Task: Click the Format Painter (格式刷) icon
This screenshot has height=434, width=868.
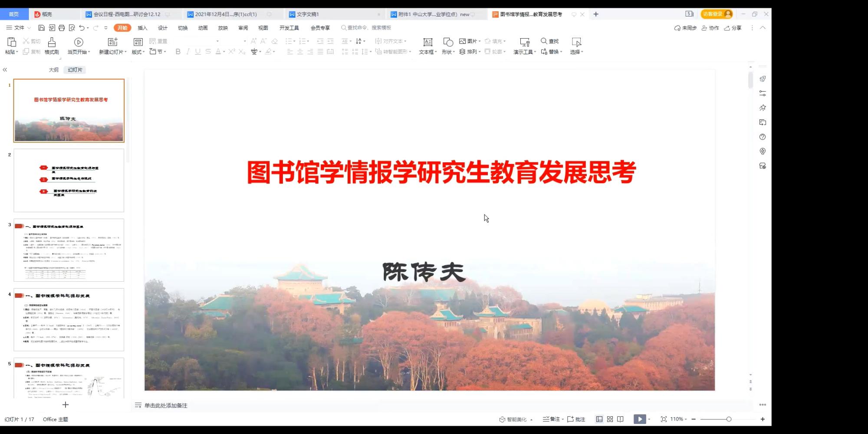Action: pos(52,42)
